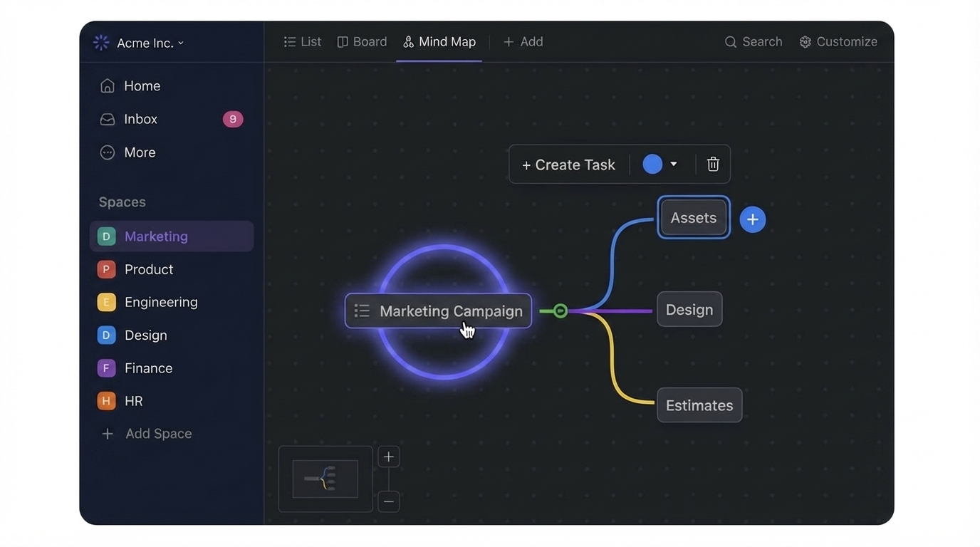Click the trash delete icon in node toolbar
The width and height of the screenshot is (980, 547).
[713, 165]
